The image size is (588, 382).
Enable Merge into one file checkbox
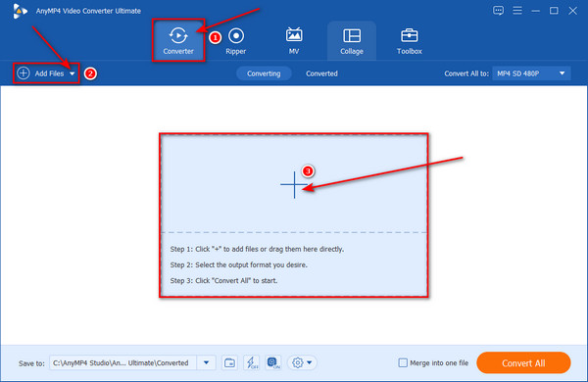403,362
